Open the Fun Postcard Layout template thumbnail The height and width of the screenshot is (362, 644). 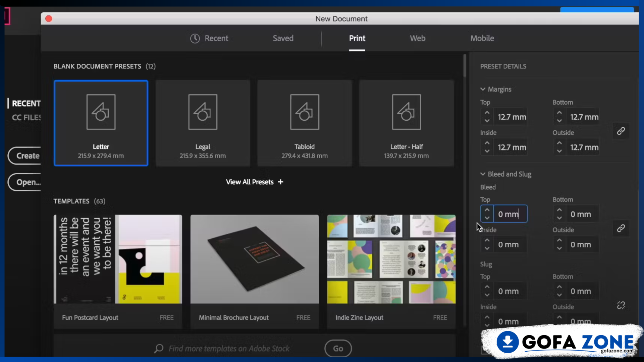(118, 259)
